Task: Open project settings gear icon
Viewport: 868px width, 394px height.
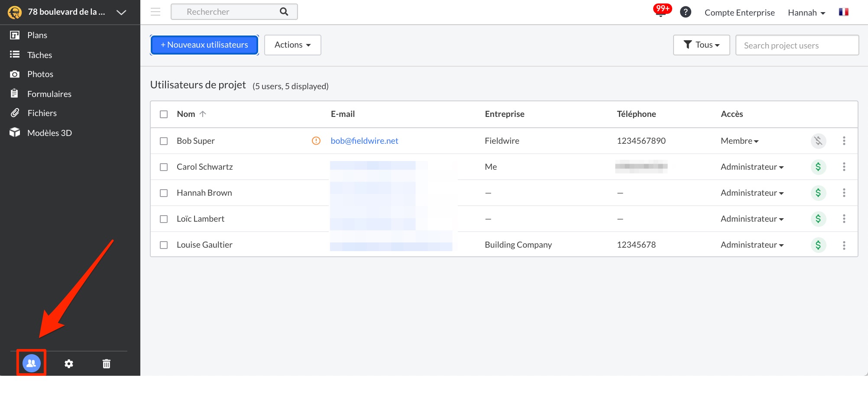Action: (x=69, y=364)
